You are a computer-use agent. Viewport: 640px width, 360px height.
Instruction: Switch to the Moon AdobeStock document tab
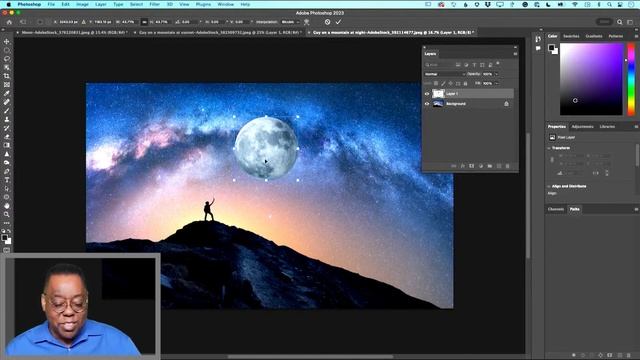(75, 32)
